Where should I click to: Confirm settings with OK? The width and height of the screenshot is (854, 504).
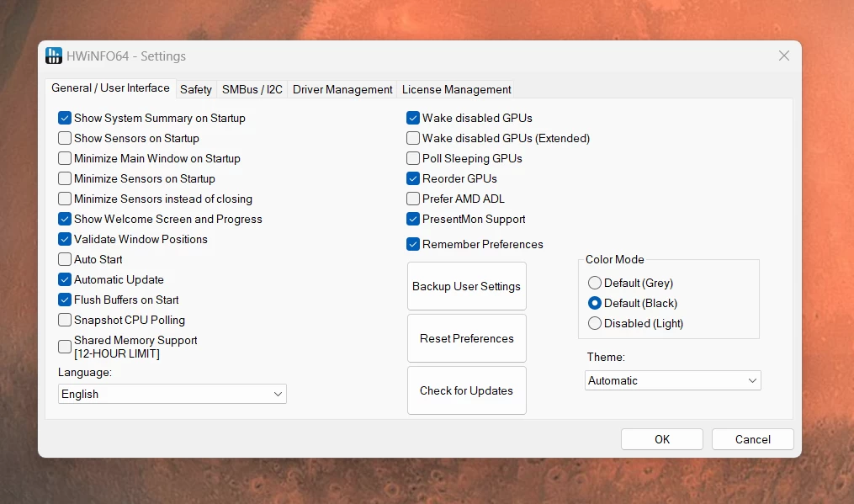point(661,439)
